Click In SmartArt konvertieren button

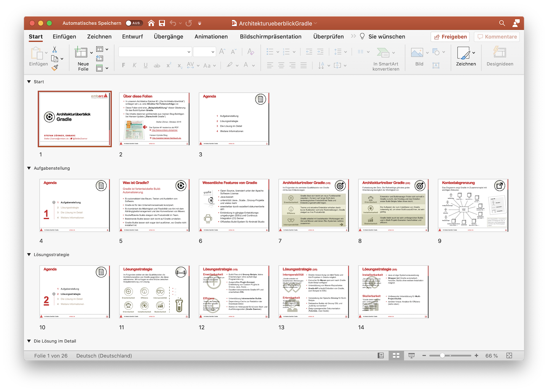(386, 59)
